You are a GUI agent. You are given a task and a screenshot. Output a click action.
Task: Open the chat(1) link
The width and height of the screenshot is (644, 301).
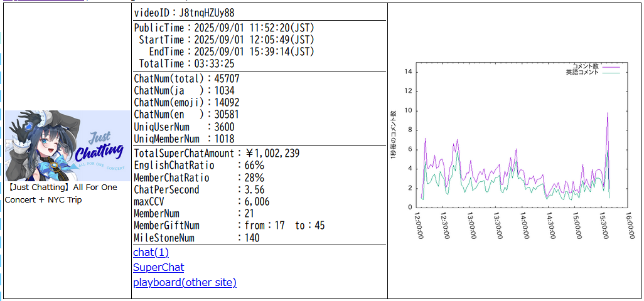pyautogui.click(x=151, y=252)
